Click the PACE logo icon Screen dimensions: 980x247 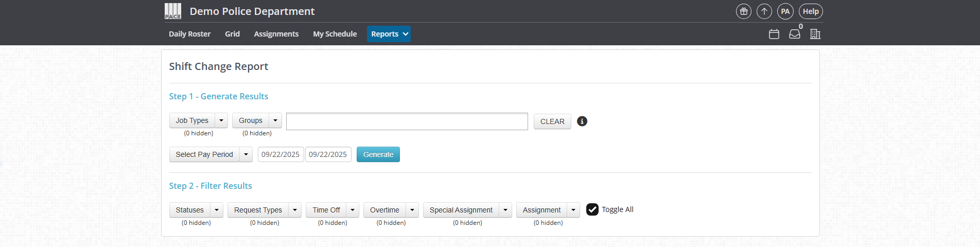(173, 11)
